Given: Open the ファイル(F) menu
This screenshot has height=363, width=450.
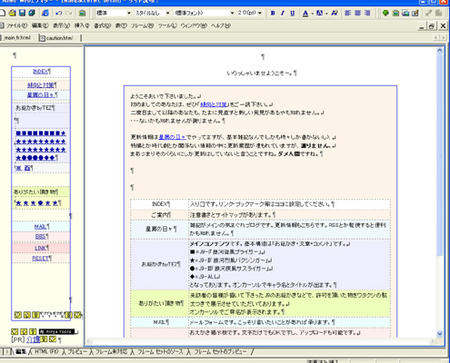Looking at the screenshot, I should pyautogui.click(x=17, y=25).
